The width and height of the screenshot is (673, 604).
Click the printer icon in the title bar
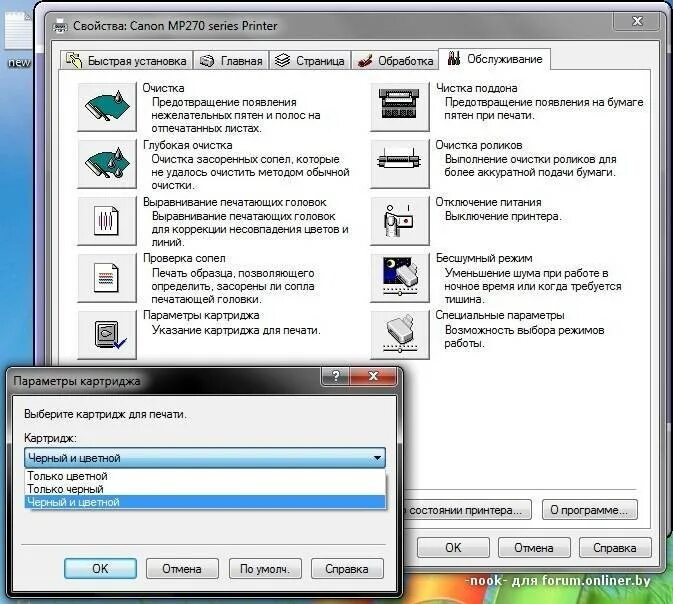60,26
